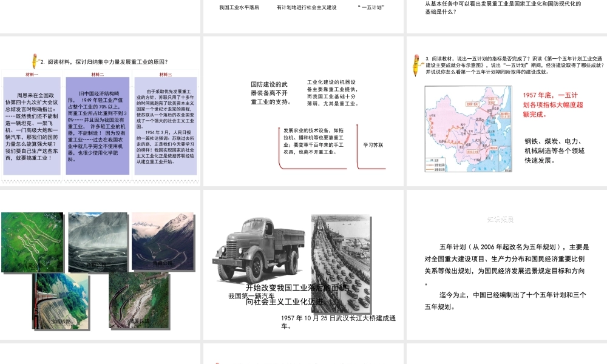
Task: Select the caption 我国第一辆汽车
Action: (251, 296)
